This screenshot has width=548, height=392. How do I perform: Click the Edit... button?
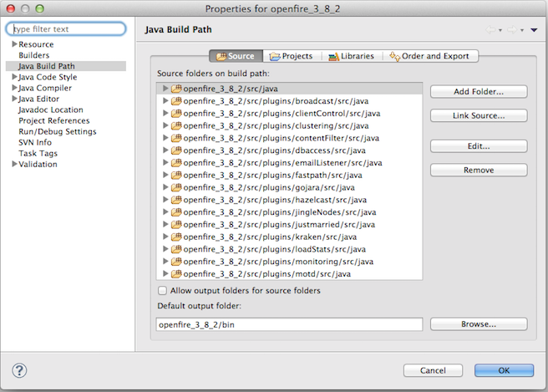click(479, 146)
